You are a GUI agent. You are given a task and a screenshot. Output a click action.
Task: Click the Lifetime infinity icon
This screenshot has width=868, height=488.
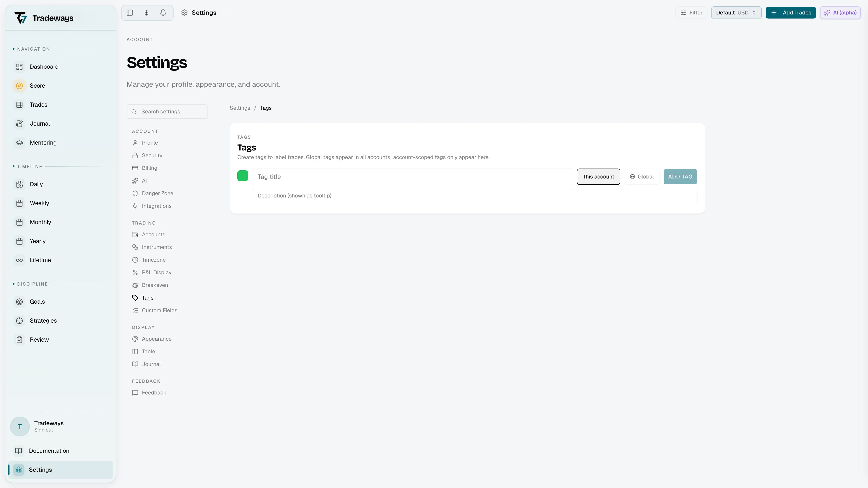pyautogui.click(x=19, y=260)
